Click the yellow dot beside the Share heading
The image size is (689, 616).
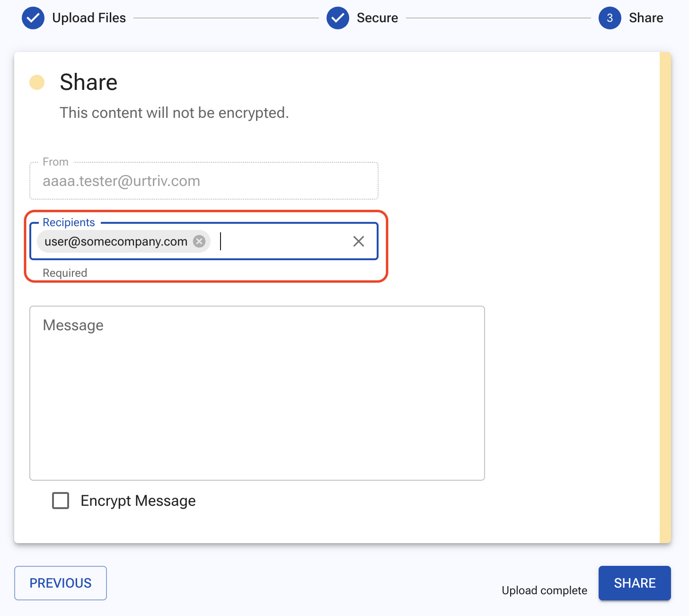(37, 82)
